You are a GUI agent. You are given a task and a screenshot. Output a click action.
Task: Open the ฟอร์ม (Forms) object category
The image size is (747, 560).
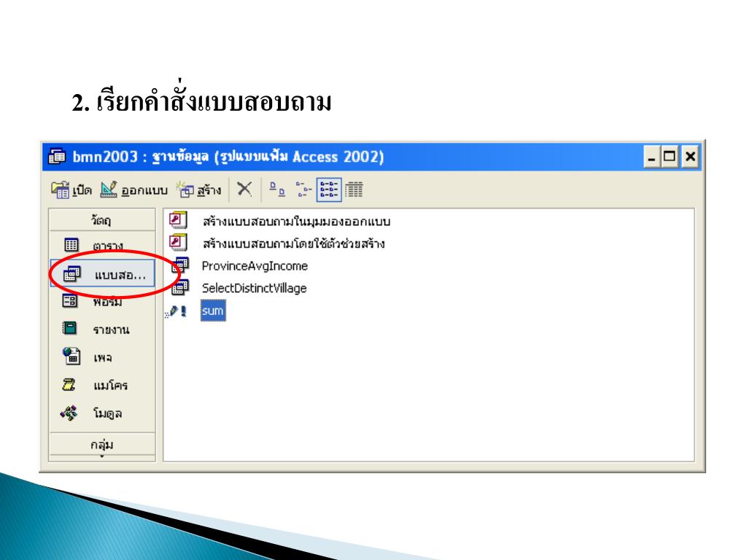[x=102, y=301]
